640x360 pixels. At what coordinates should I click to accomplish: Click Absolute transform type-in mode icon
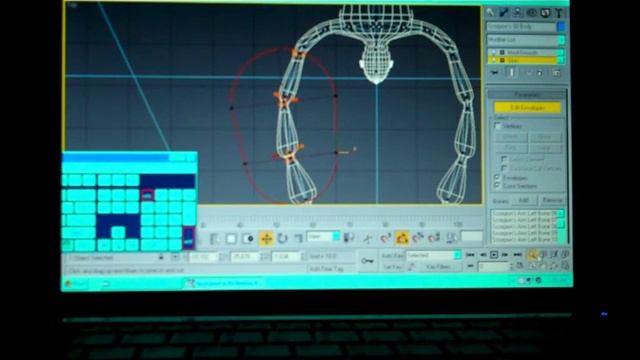[x=175, y=258]
